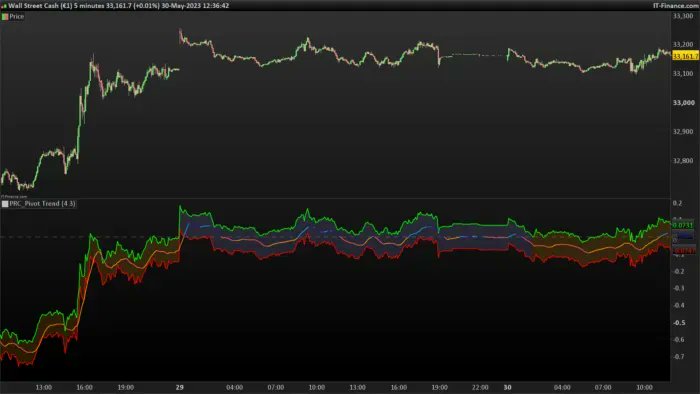Click the -0.3 indicator axis label
The height and width of the screenshot is (394, 700).
point(679,288)
